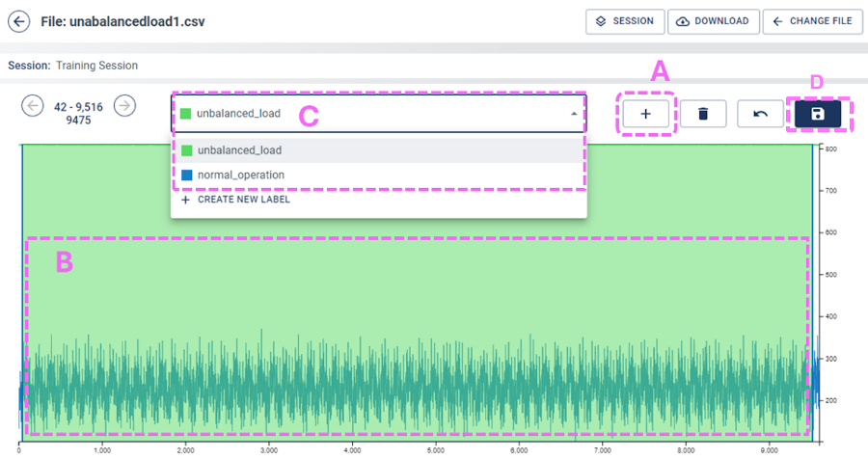Collapse the label dropdown using its arrow
Viewport: 868px width, 459px height.
(574, 114)
